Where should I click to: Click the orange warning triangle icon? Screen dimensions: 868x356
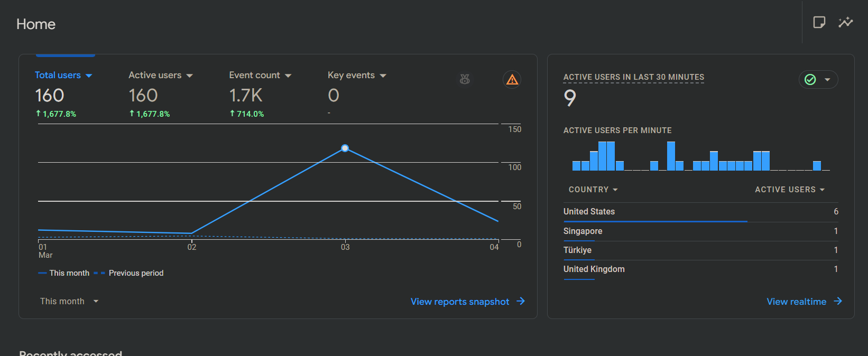point(512,80)
